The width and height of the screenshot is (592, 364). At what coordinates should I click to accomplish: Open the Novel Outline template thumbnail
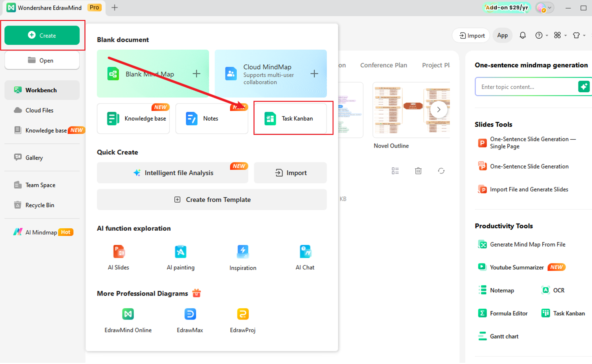point(411,110)
